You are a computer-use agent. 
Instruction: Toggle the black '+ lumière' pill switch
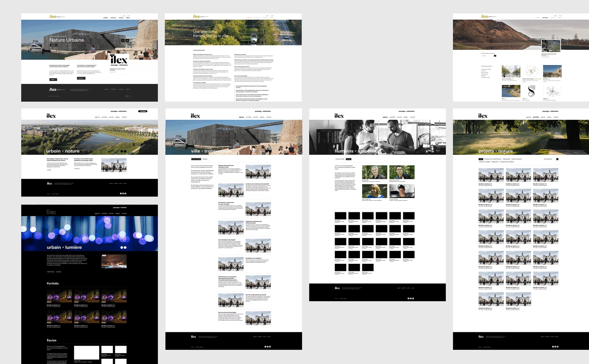point(143,111)
